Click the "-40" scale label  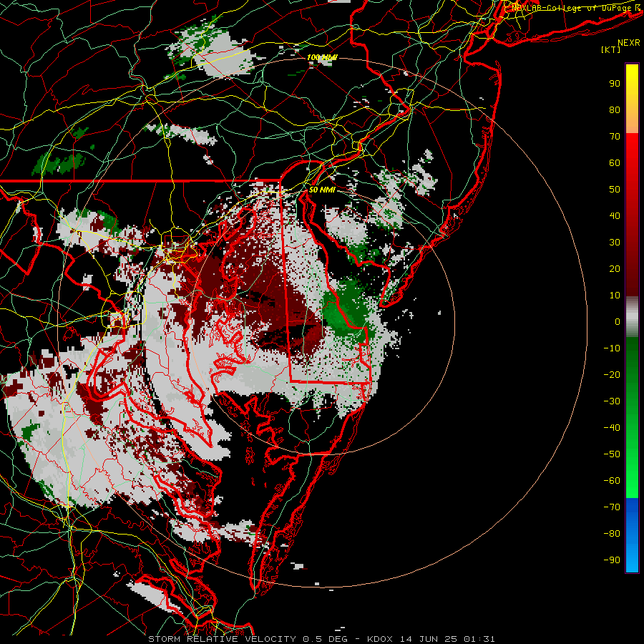point(612,428)
